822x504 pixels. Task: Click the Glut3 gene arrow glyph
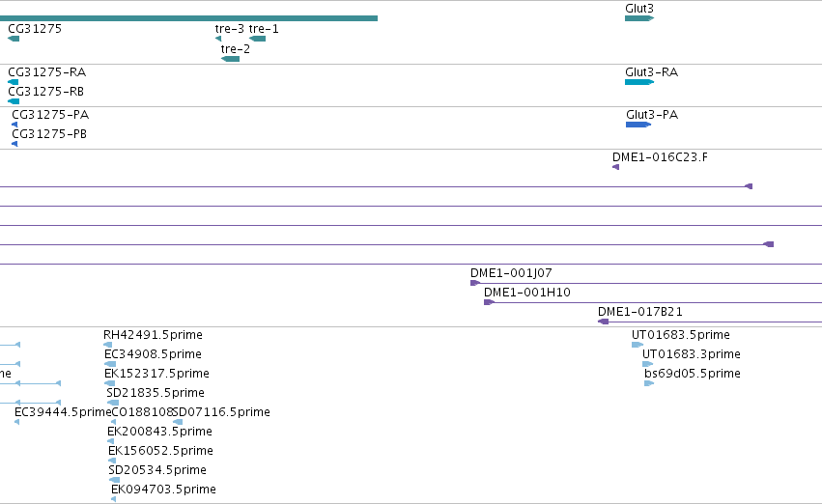(639, 18)
